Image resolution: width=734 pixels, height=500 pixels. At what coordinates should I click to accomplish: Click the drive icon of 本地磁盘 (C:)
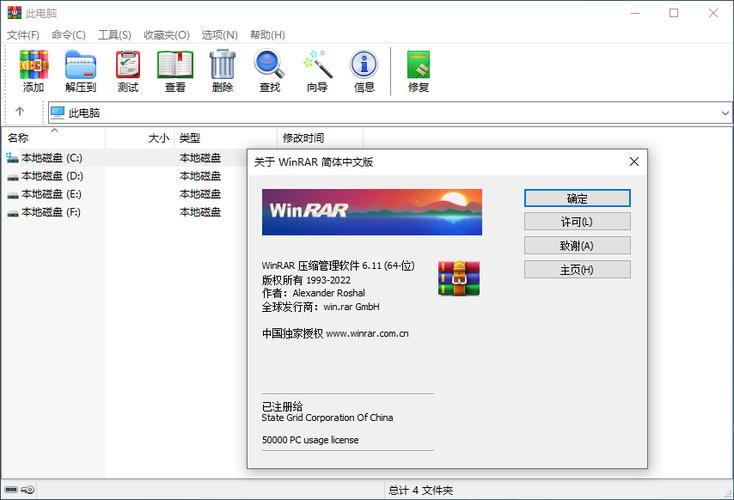[x=13, y=158]
